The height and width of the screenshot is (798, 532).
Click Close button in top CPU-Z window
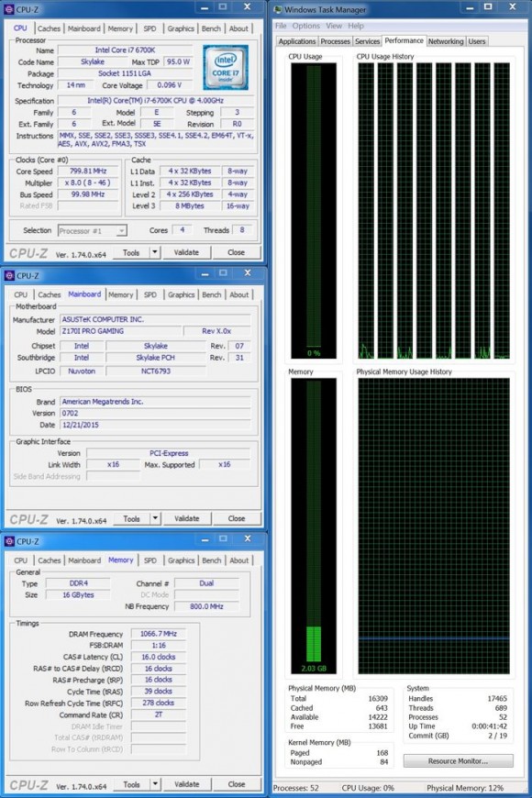pos(237,252)
